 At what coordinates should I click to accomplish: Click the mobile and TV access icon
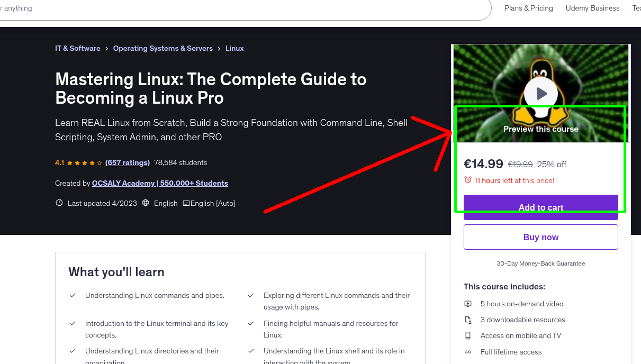[x=468, y=335]
